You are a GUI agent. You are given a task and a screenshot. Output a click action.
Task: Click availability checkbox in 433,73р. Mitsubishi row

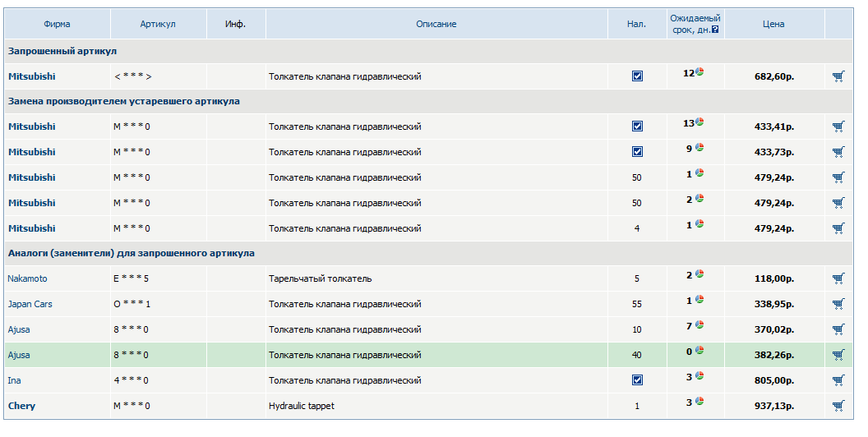pos(637,152)
